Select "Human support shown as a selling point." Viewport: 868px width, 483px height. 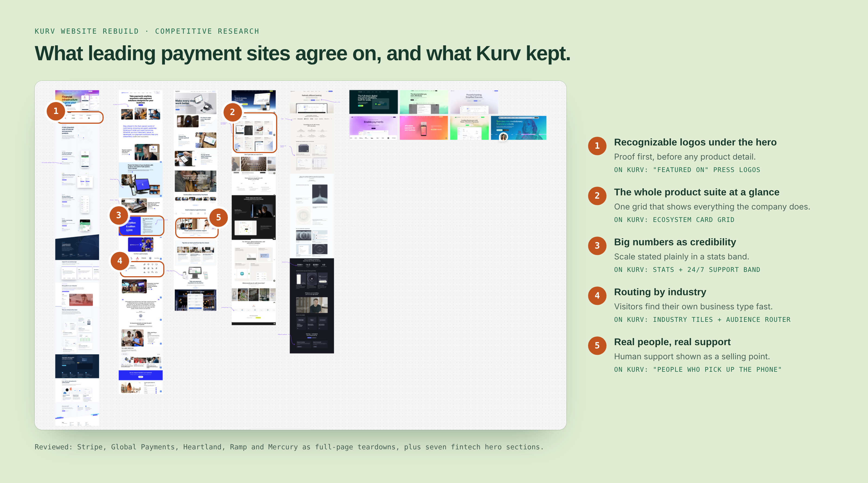692,356
